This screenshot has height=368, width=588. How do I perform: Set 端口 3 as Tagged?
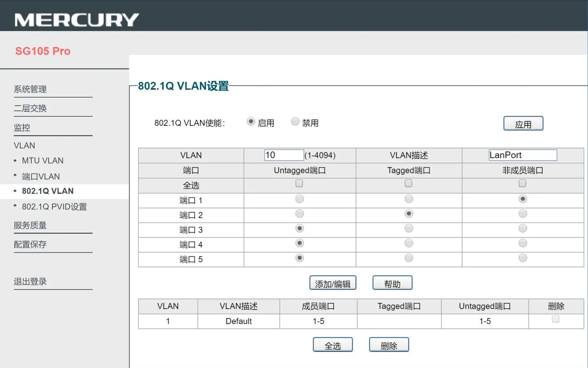409,228
